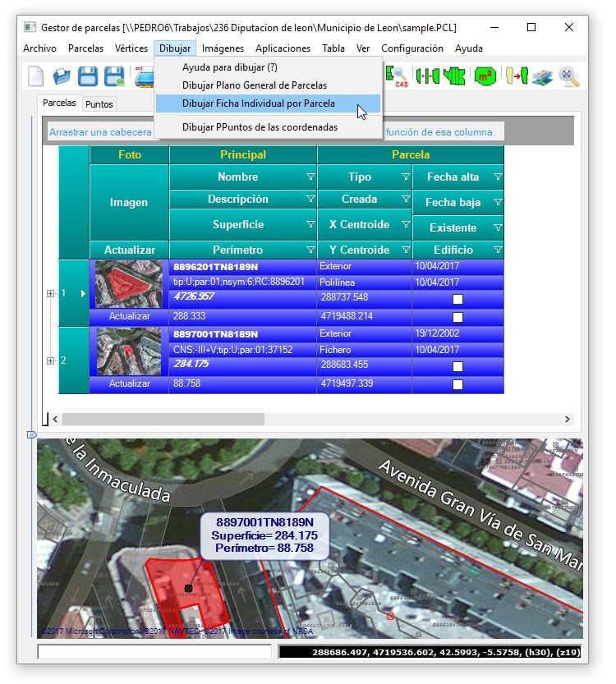The height and width of the screenshot is (684, 616).
Task: Open the Ayuda menu
Action: 468,48
